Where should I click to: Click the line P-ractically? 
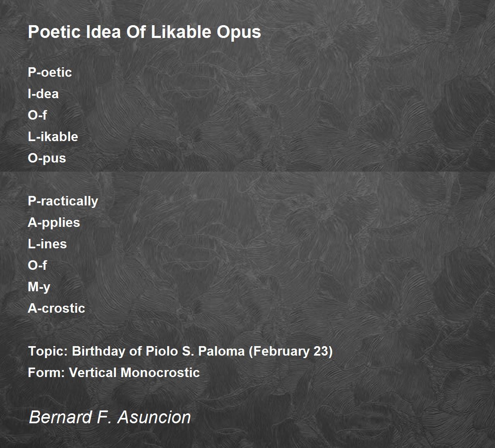pos(63,201)
